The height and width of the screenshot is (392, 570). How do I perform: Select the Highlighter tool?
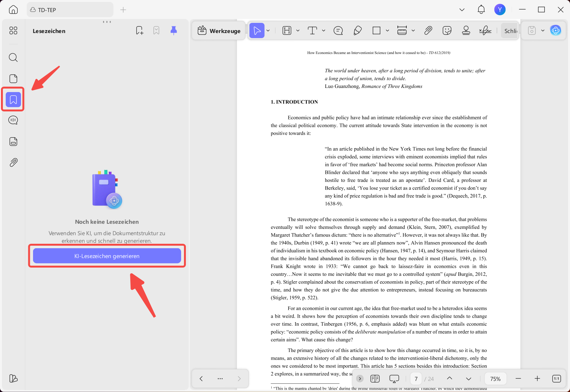pos(357,30)
